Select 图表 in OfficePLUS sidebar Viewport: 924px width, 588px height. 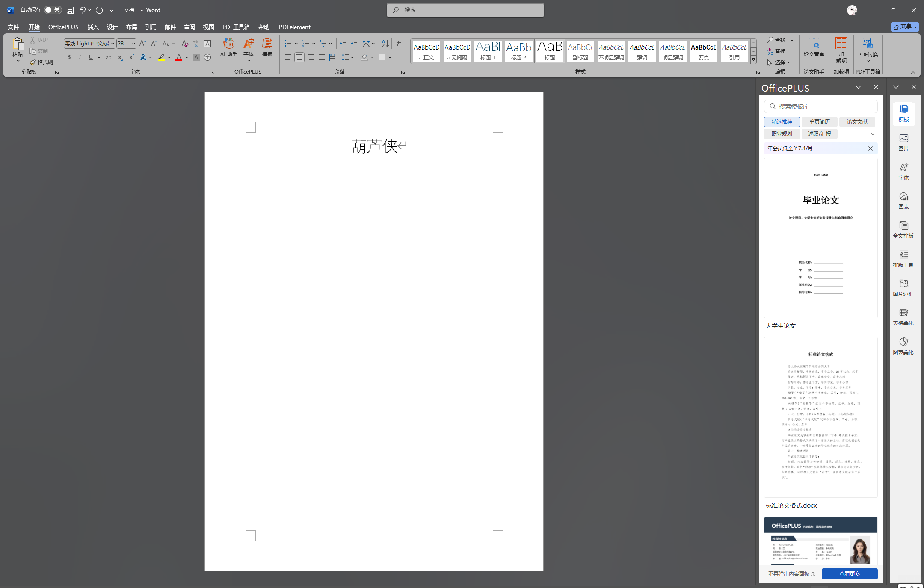pos(903,200)
